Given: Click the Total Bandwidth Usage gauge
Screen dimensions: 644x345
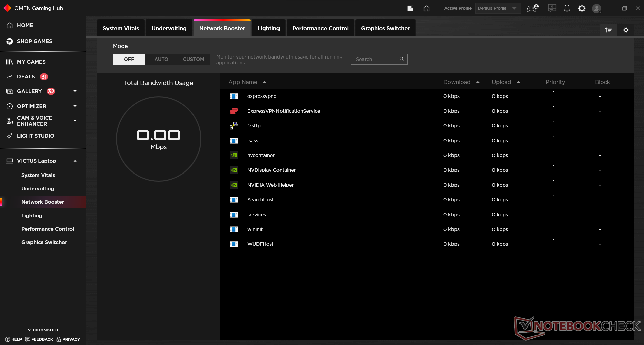Looking at the screenshot, I should tap(159, 139).
